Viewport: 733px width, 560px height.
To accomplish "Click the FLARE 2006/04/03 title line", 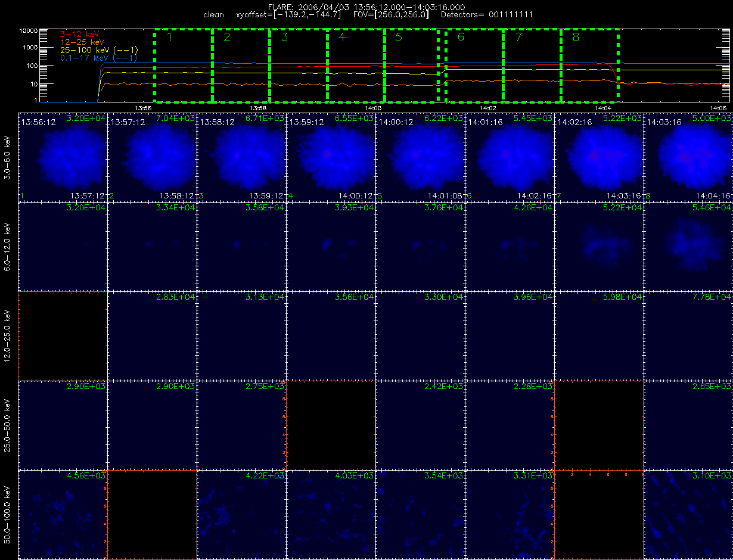I will [x=366, y=7].
